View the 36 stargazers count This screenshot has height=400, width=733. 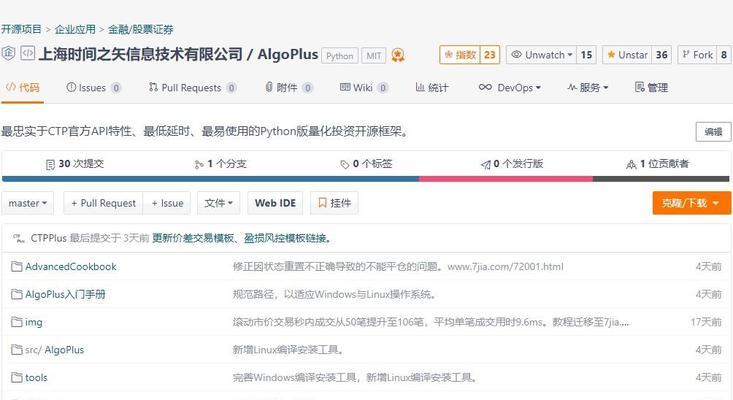tap(661, 55)
